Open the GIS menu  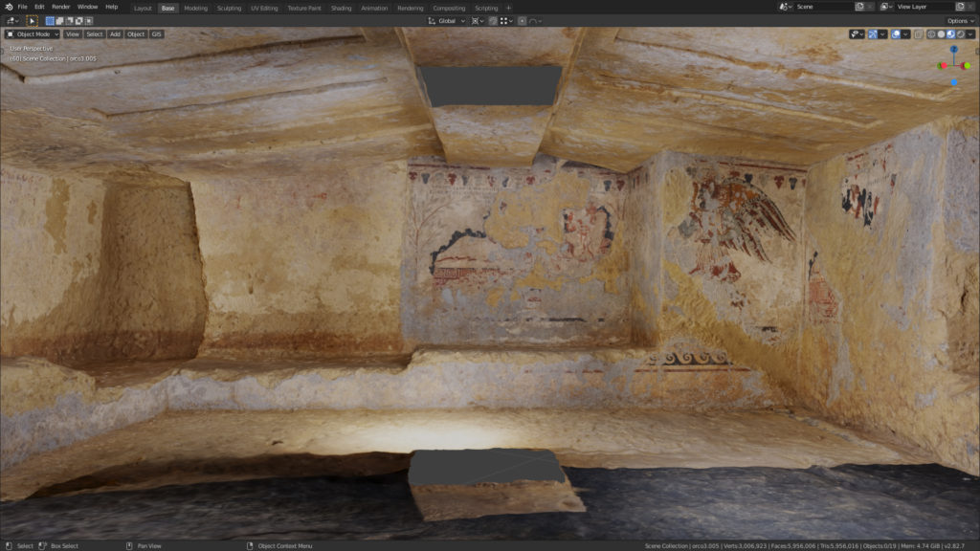(156, 34)
